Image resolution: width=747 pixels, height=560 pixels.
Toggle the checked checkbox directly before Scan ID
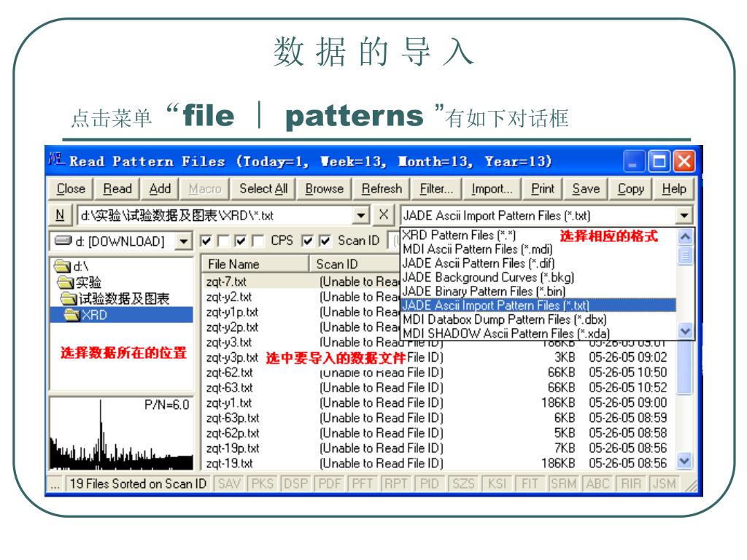(x=325, y=241)
